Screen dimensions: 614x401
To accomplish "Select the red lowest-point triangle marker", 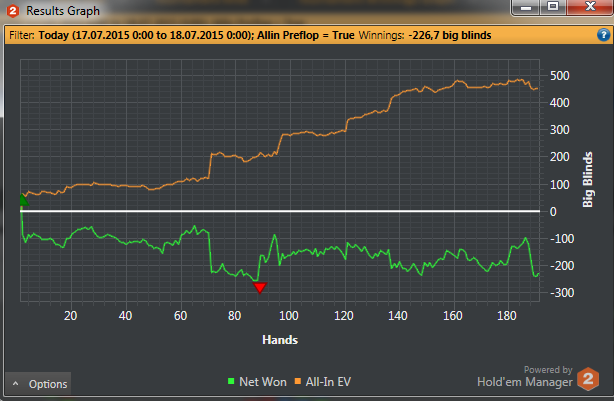I will (260, 288).
